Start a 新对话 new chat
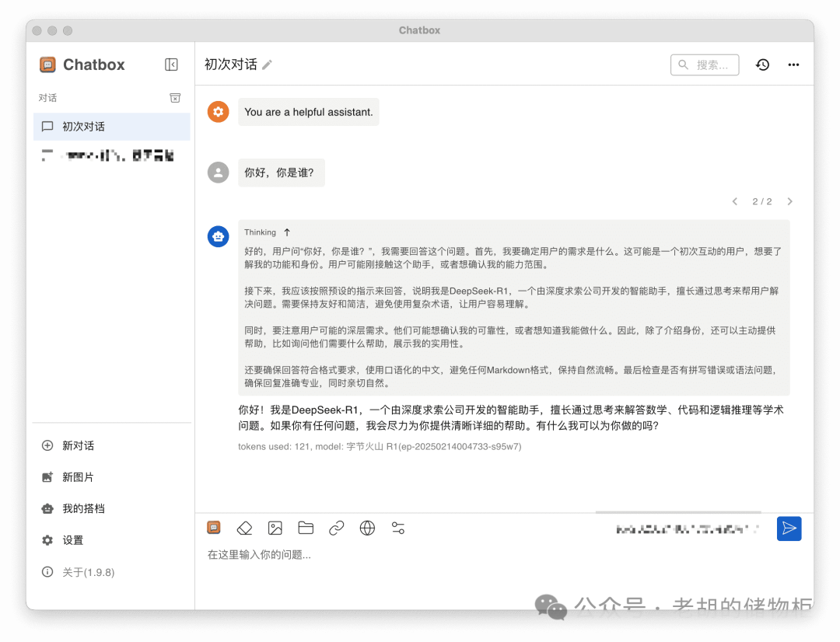Screen dimensions: 840x642 (x=111, y=445)
